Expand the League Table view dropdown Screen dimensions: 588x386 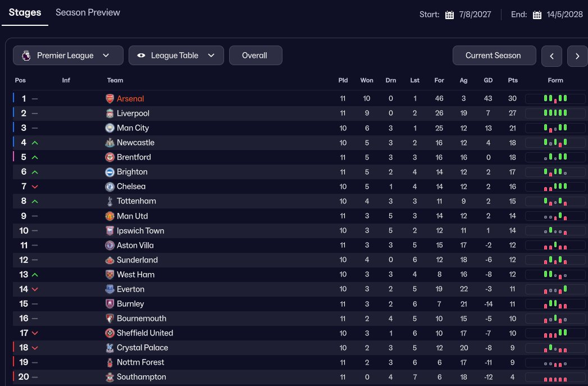(x=176, y=56)
